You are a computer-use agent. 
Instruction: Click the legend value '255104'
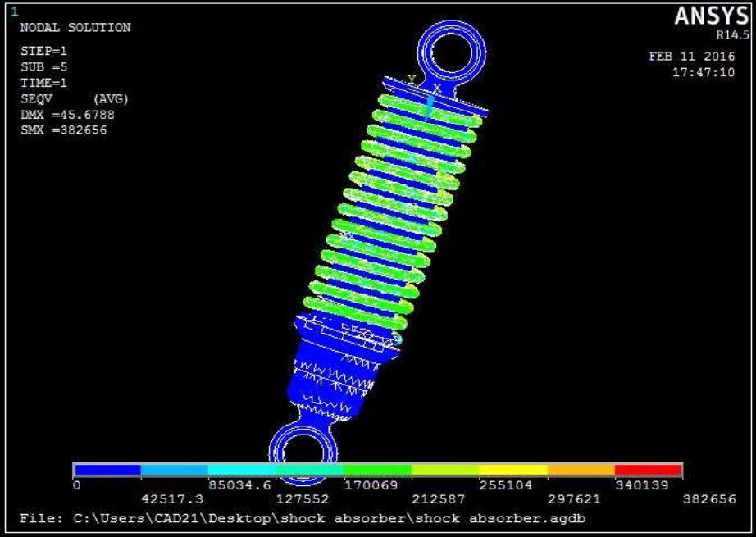pos(506,485)
